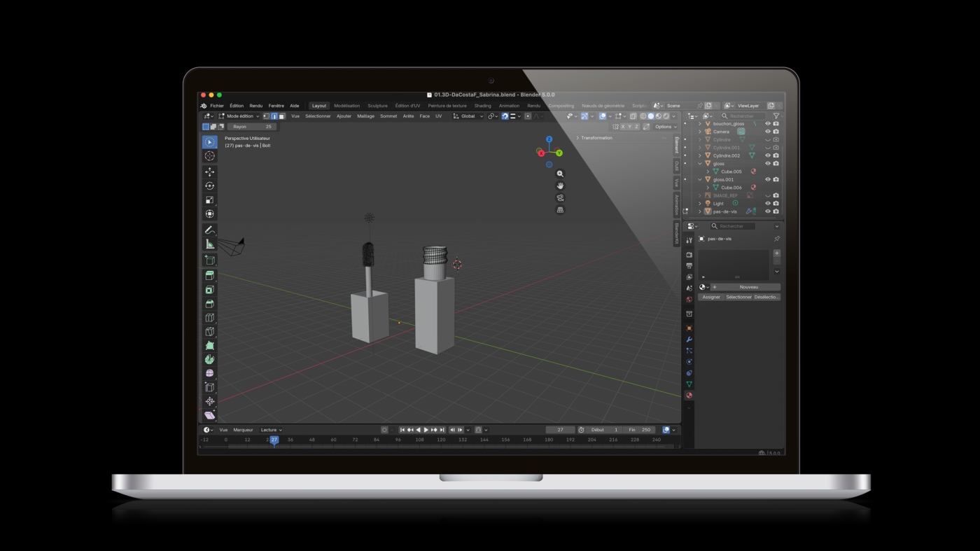Screen dimensions: 980x551
Task: Toggle camera view with the camera gizmo icon
Action: (560, 198)
